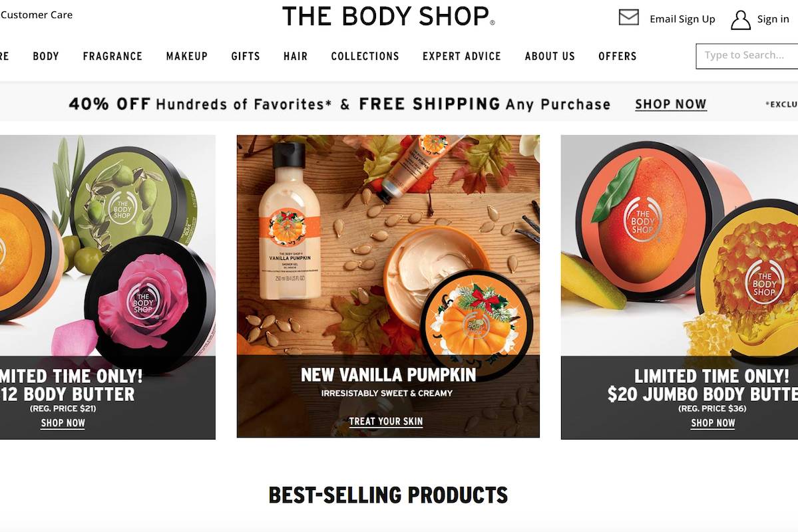This screenshot has height=532, width=798.
Task: Click the user profile sign-in icon
Action: tap(741, 20)
